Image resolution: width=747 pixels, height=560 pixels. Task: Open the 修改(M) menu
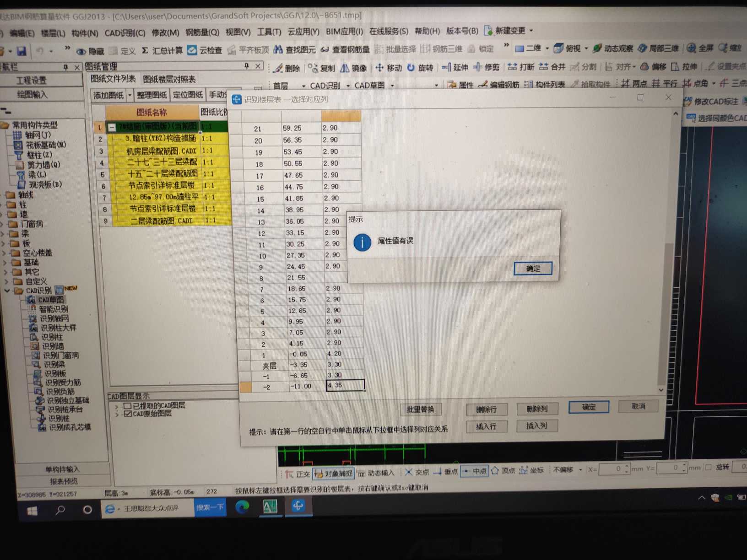click(x=165, y=33)
